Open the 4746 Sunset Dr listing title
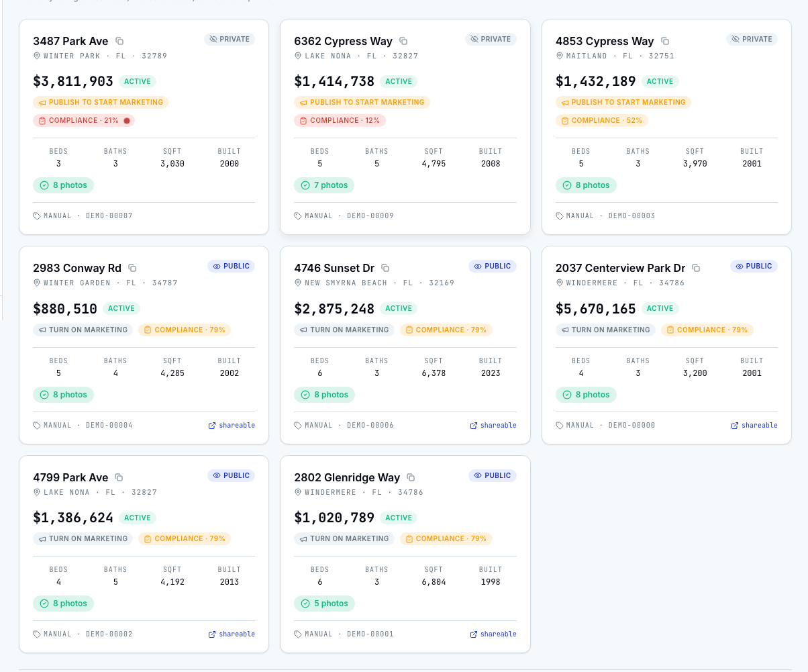Screen dimensions: 808x672 click(334, 268)
